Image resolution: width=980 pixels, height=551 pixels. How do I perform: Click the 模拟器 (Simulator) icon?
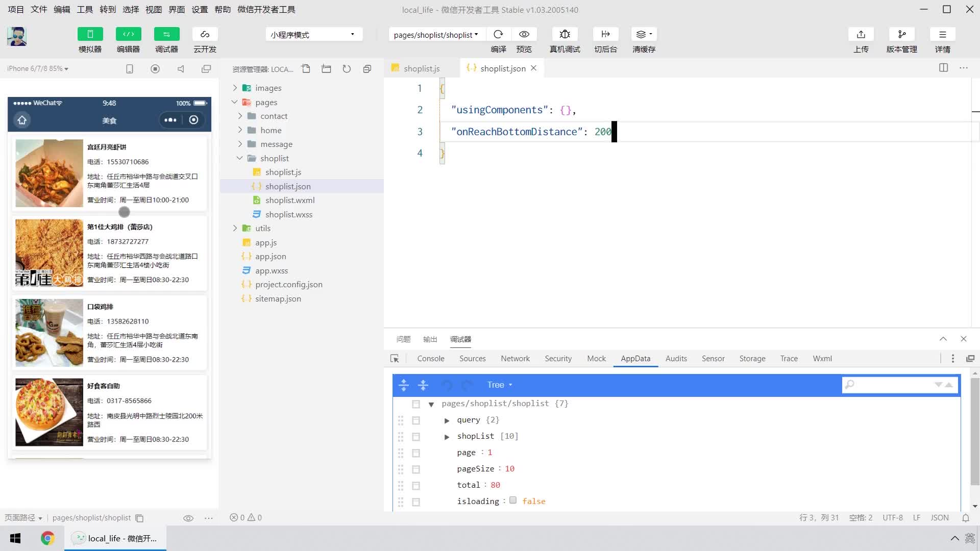[x=90, y=39]
